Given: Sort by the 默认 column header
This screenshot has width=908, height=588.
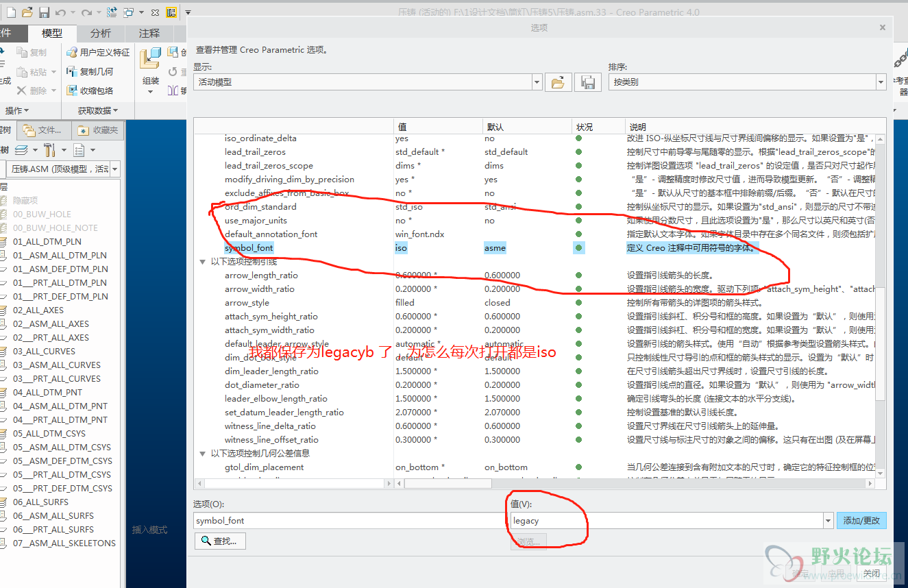Looking at the screenshot, I should click(x=527, y=127).
